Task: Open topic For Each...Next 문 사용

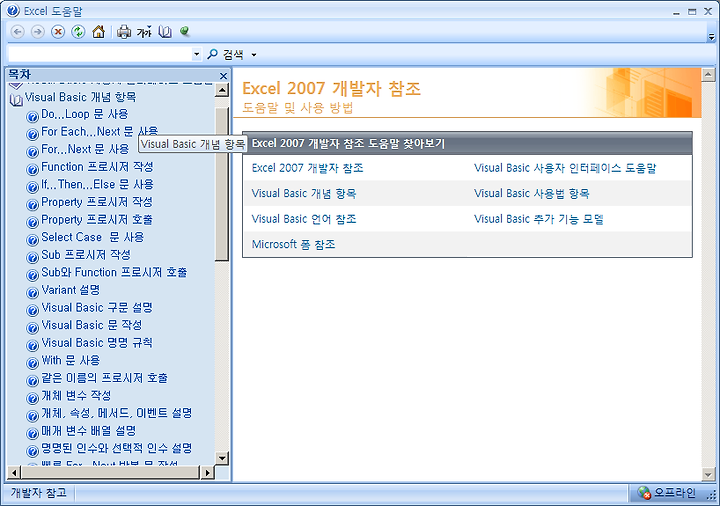Action: (99, 131)
